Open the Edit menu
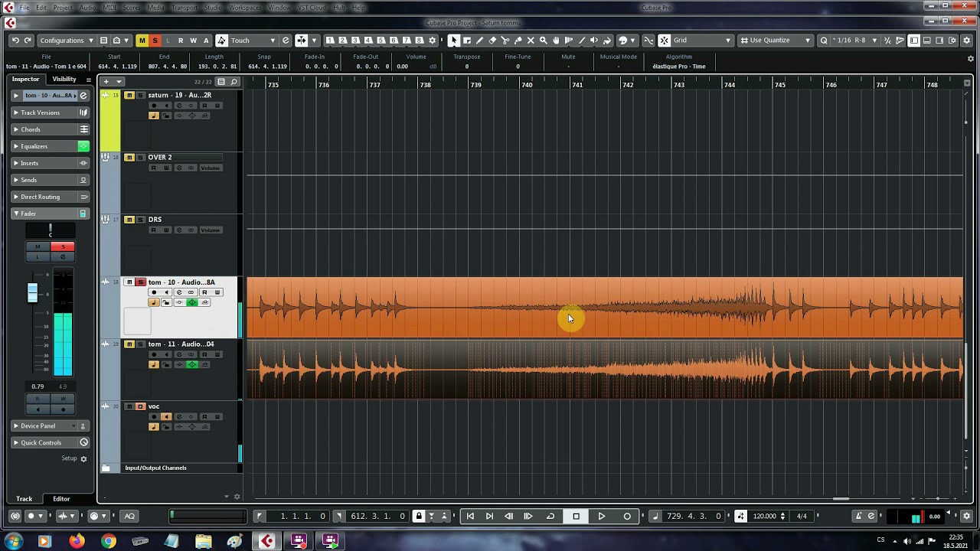Viewport: 980px width, 551px height. tap(41, 8)
